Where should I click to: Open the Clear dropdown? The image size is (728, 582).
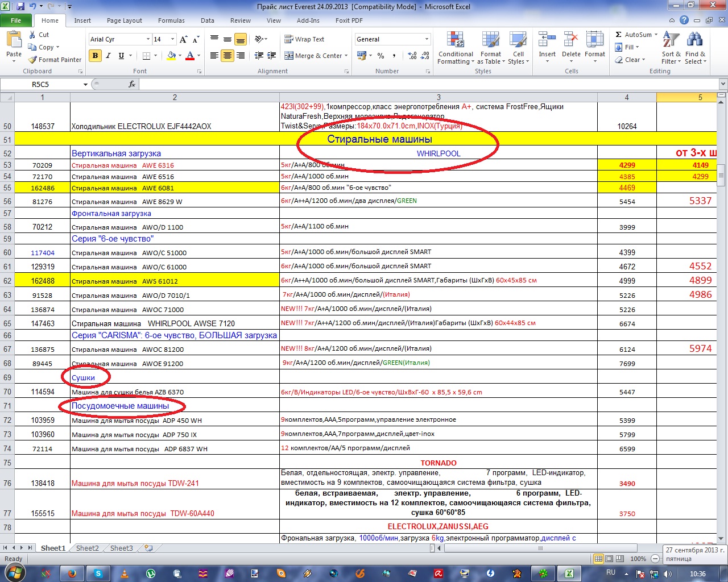point(630,60)
